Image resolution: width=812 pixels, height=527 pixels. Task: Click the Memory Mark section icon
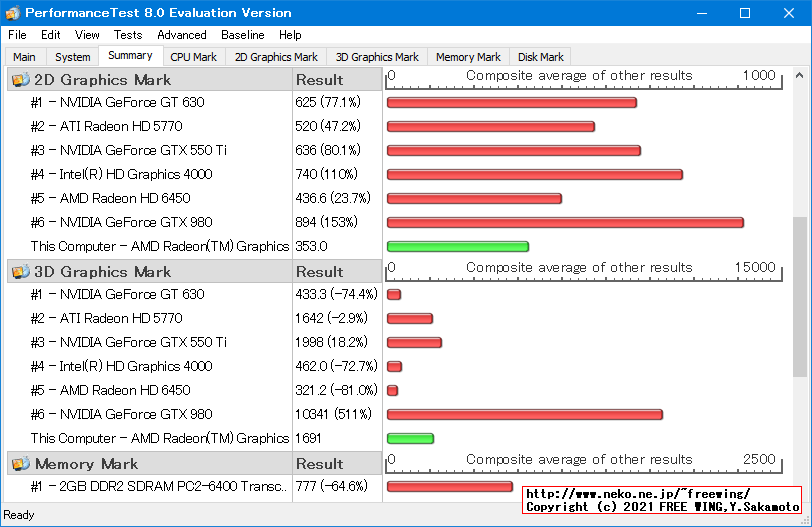[x=20, y=464]
